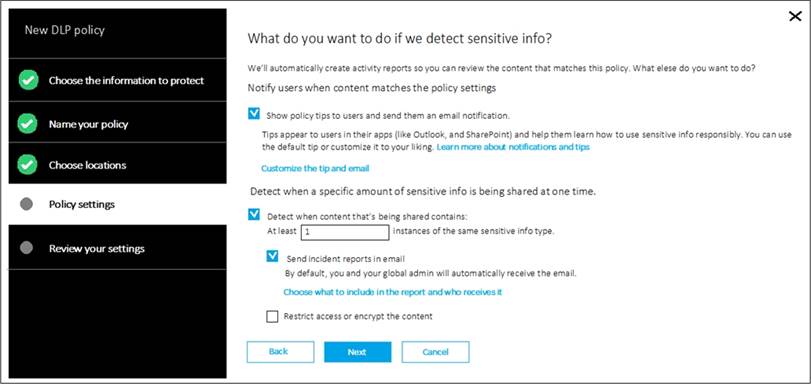Click the gray circle beside Review your settings
This screenshot has width=811, height=384.
tap(26, 248)
